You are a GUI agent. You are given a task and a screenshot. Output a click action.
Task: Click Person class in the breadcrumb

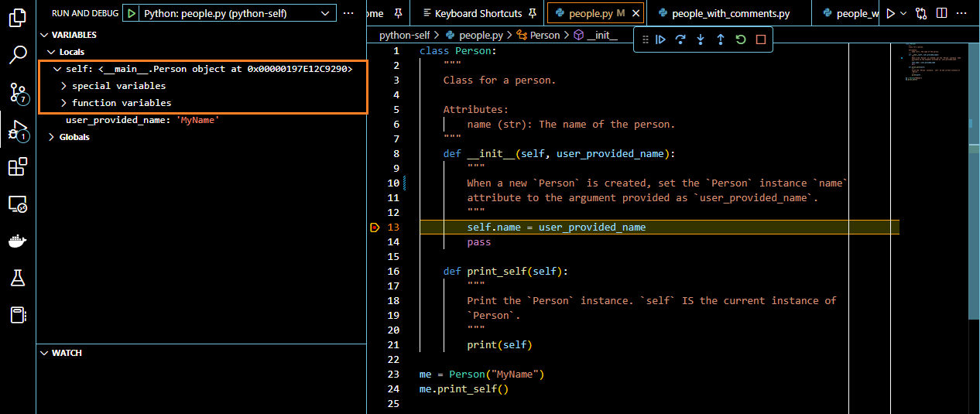click(x=538, y=35)
